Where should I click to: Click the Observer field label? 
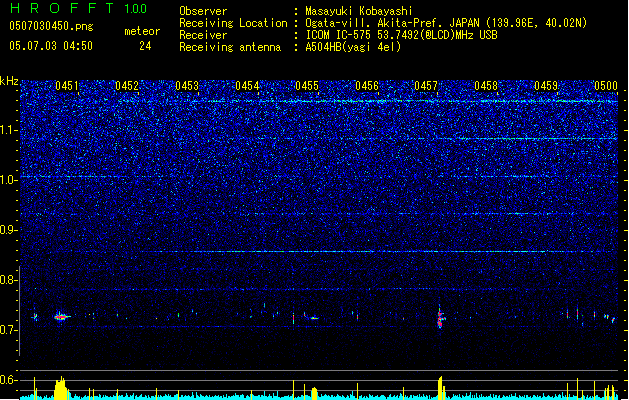point(203,11)
